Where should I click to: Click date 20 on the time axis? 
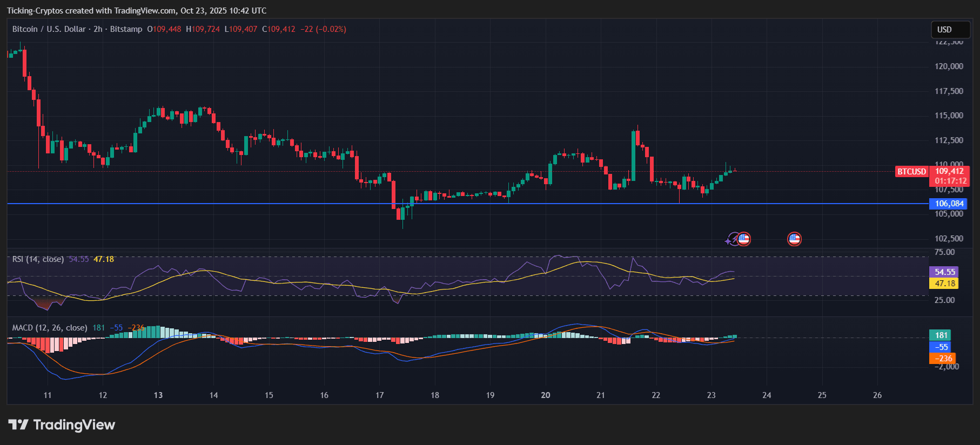(546, 395)
